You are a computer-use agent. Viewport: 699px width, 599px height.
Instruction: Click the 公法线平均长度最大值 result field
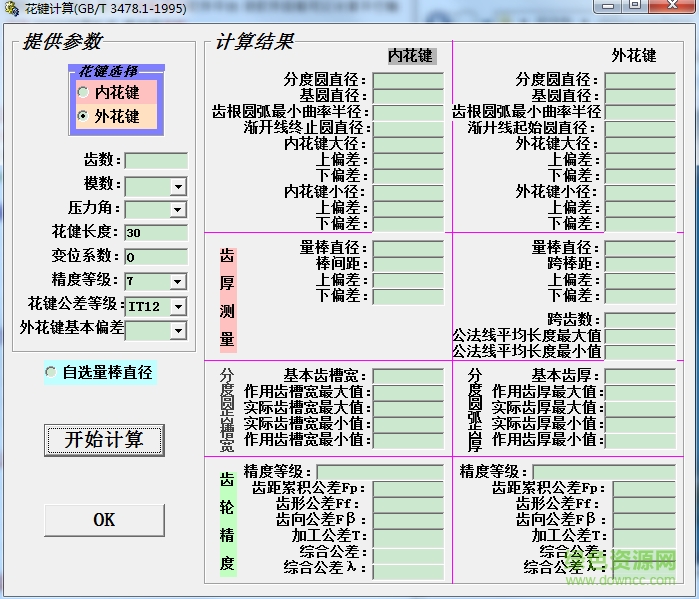[640, 336]
